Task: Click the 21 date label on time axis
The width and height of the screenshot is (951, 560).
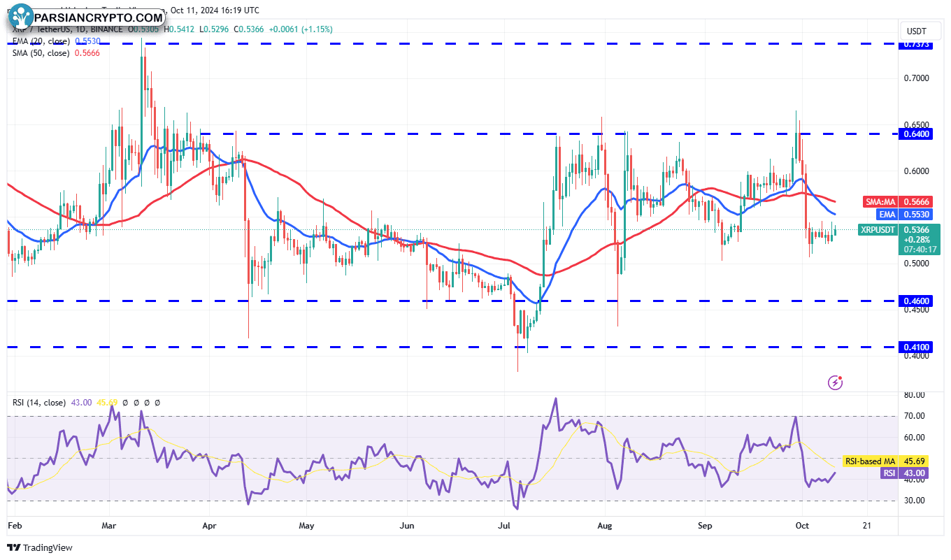Action: [867, 525]
